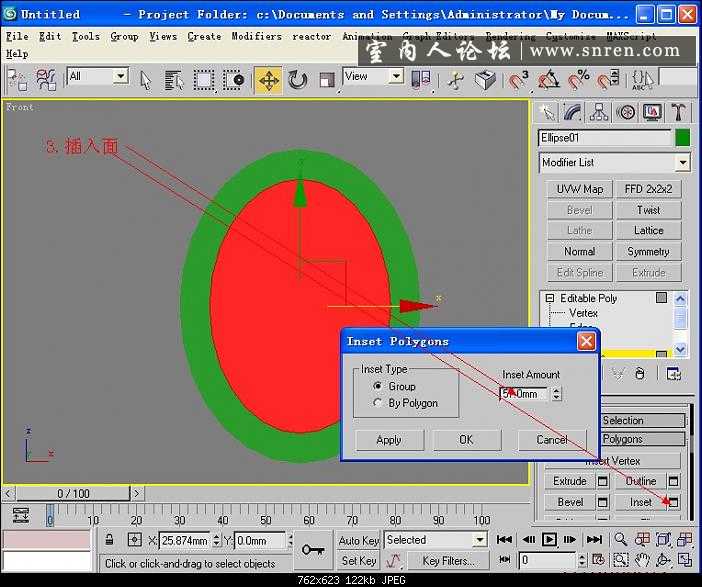The height and width of the screenshot is (587, 702).
Task: Collapse the Editable Poly tree node
Action: (x=550, y=298)
